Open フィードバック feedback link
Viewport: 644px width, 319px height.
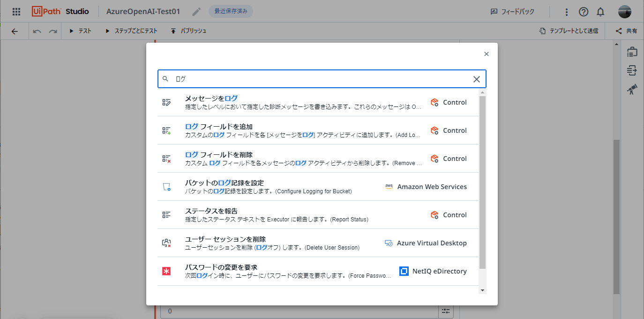tap(512, 12)
